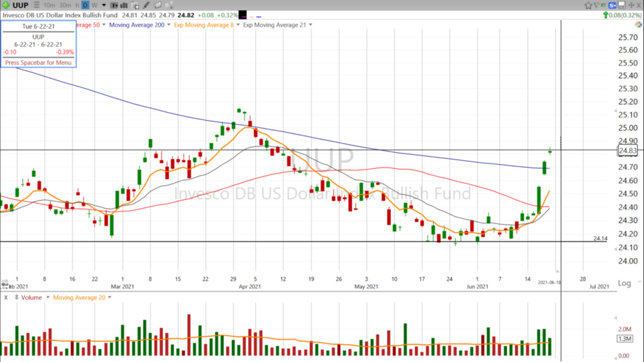This screenshot has height=362, width=644.
Task: Click the 'Moving Average 20' volume label
Action: tap(79, 297)
